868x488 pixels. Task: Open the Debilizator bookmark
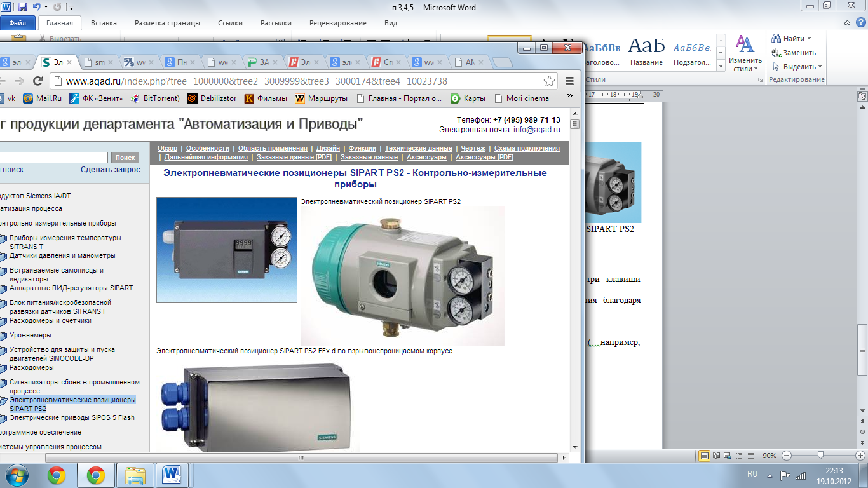212,98
